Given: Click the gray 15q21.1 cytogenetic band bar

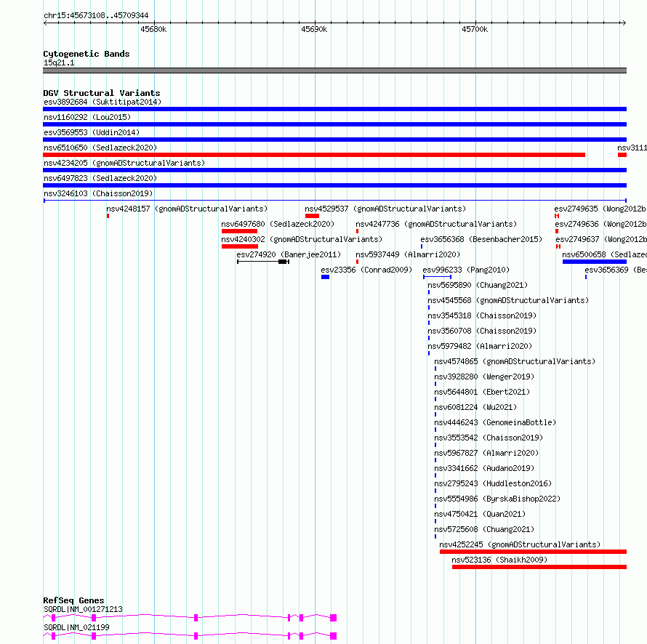Looking at the screenshot, I should [334, 71].
